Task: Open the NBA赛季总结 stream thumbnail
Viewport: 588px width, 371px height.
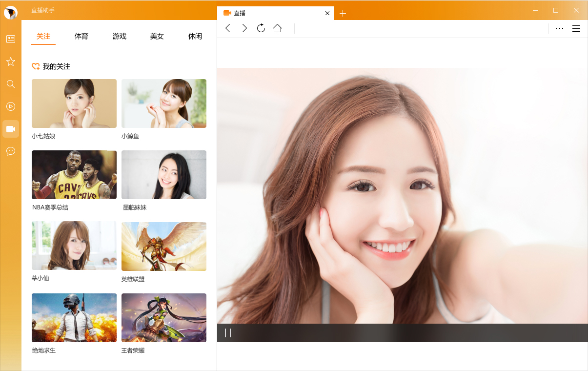Action: pyautogui.click(x=74, y=175)
